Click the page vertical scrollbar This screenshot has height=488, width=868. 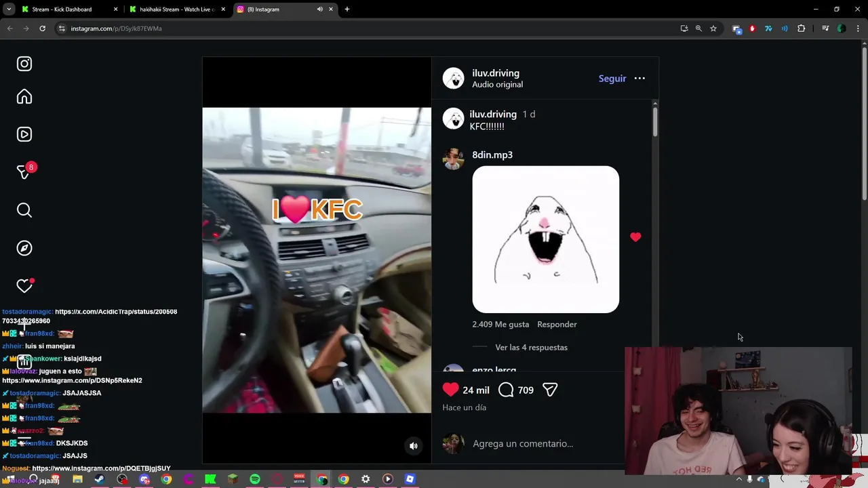click(x=864, y=122)
